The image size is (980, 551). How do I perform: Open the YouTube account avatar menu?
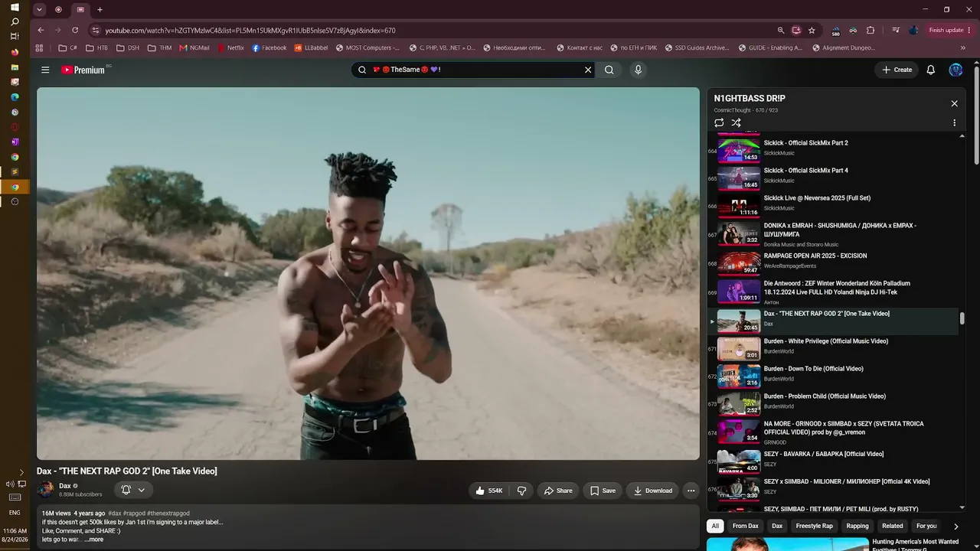[955, 70]
